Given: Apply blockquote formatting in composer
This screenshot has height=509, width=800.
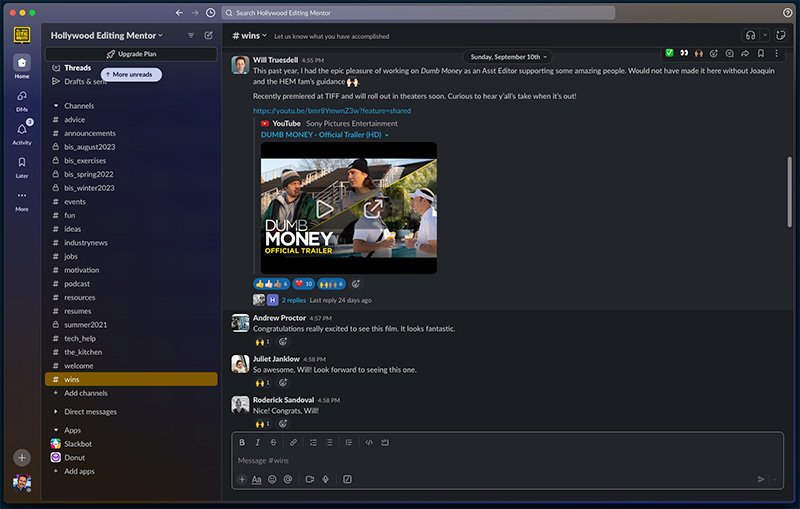Looking at the screenshot, I should tap(348, 443).
